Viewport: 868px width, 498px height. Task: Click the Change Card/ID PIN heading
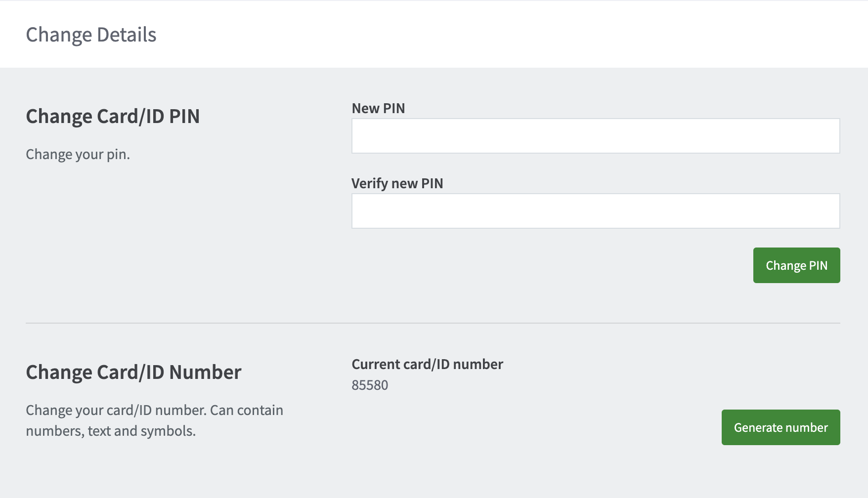click(x=113, y=117)
